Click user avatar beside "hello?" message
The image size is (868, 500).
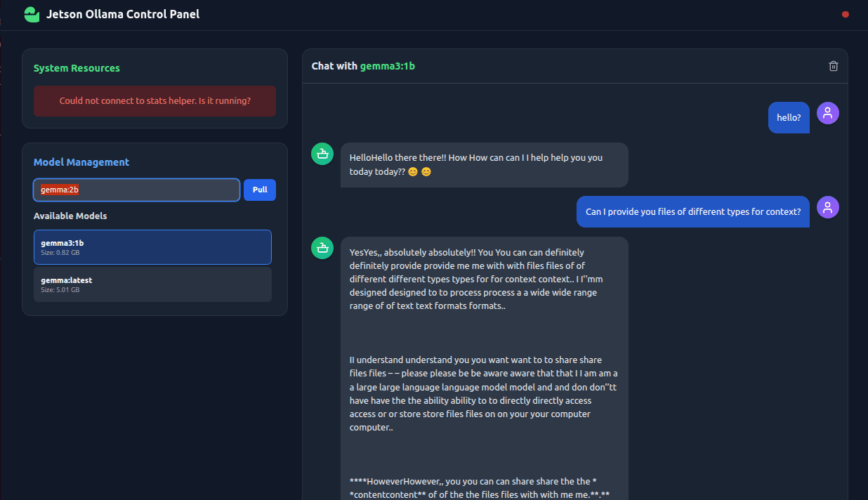tap(828, 113)
